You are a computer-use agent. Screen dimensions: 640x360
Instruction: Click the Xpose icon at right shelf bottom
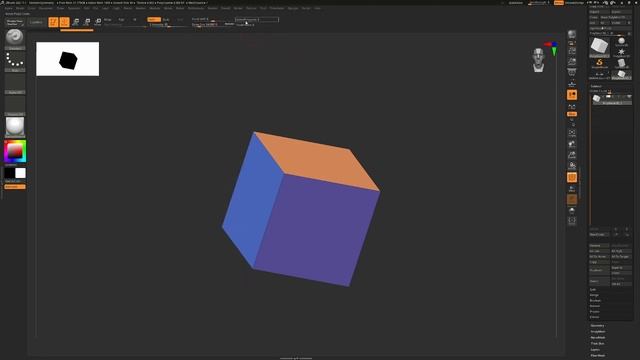pyautogui.click(x=572, y=221)
